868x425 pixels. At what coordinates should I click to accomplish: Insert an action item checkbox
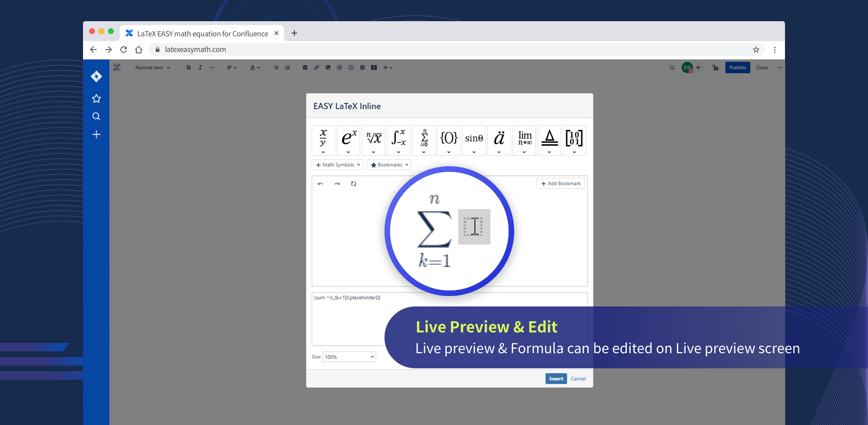[x=305, y=68]
